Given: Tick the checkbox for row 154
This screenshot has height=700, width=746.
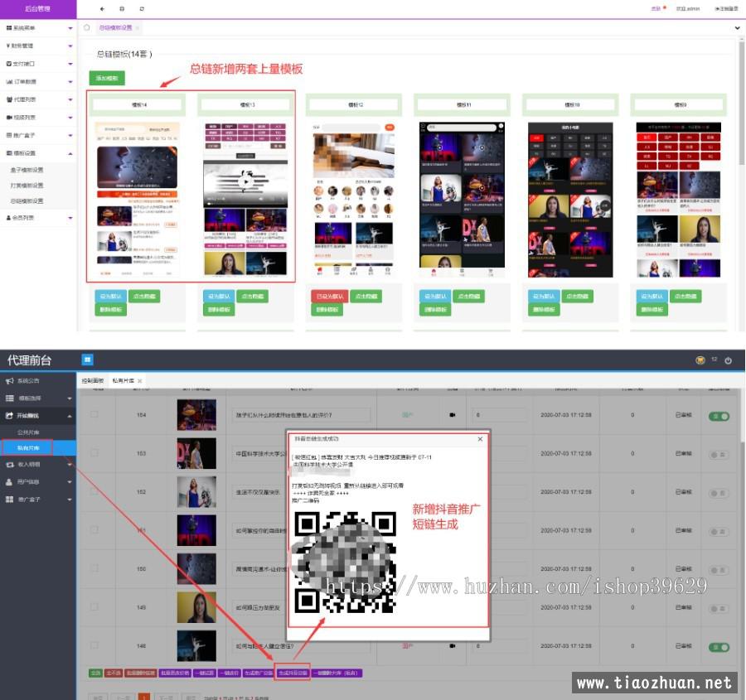Looking at the screenshot, I should [x=94, y=415].
